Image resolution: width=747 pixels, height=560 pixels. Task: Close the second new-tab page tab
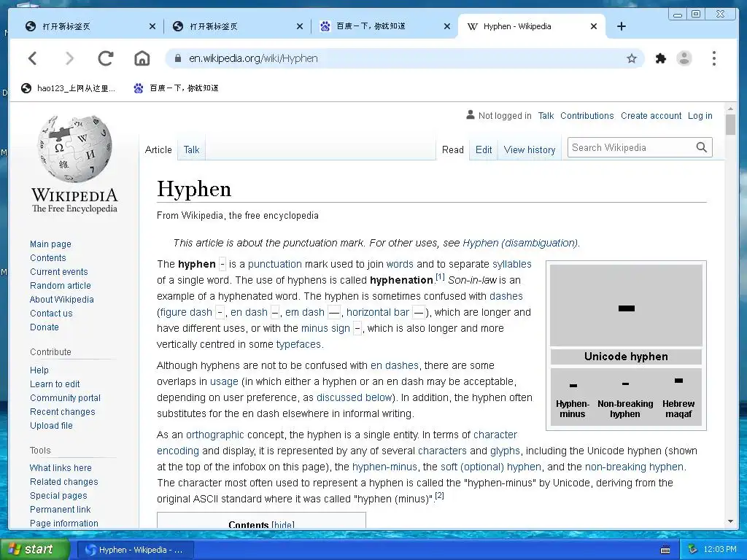(300, 26)
